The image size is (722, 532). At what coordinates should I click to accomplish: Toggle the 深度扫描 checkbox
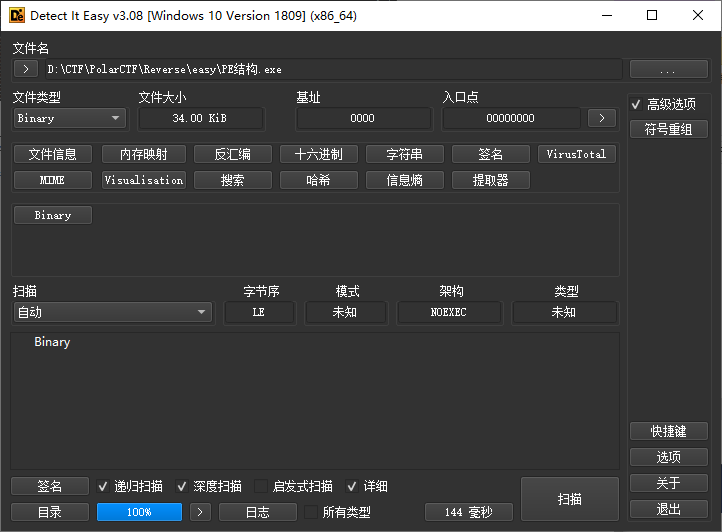182,486
